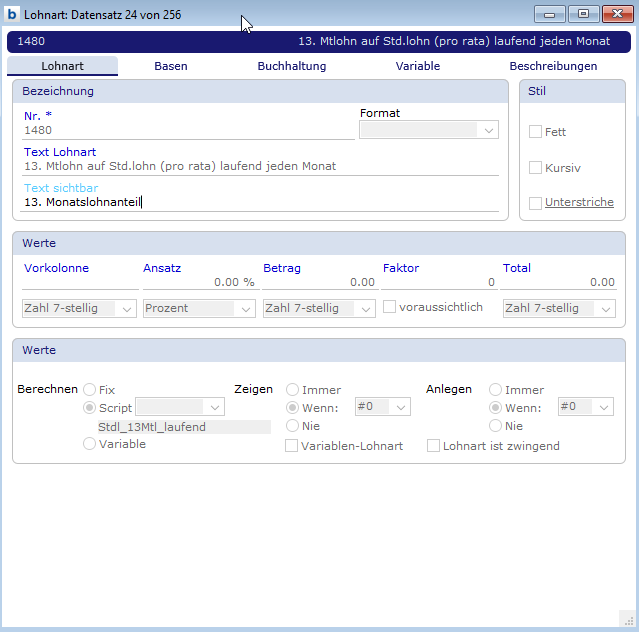Maximize the Lohnart window
This screenshot has height=632, width=639.
click(x=583, y=14)
